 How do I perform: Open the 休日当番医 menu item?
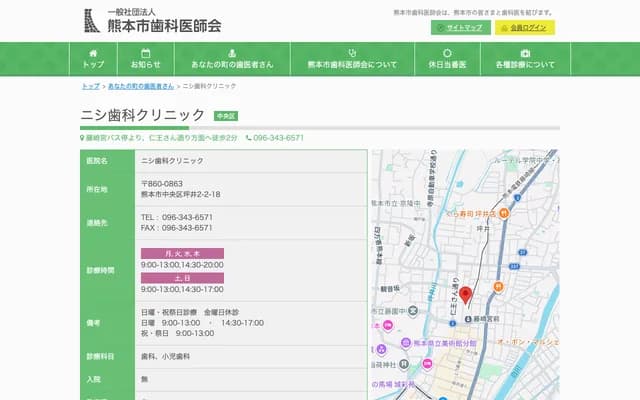click(x=447, y=59)
